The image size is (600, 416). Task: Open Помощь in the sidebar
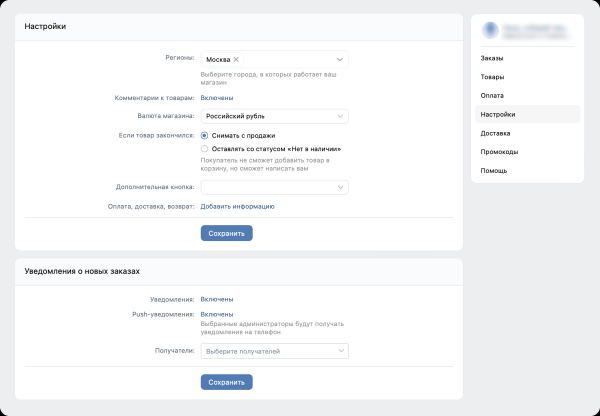click(493, 170)
